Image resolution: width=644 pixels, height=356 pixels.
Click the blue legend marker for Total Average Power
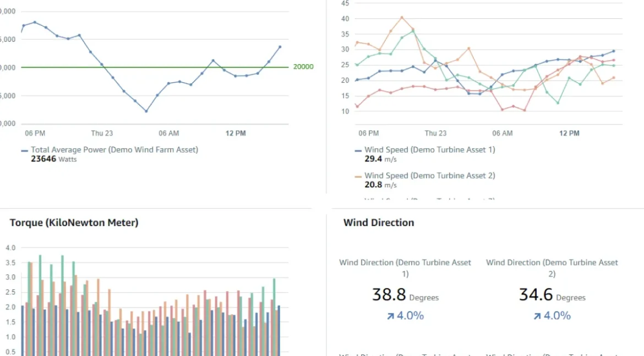[x=24, y=150]
